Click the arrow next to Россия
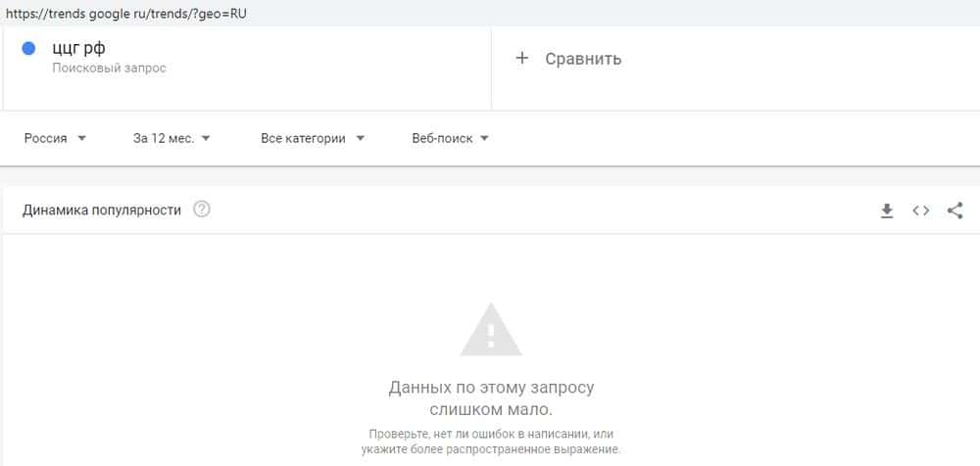This screenshot has width=980, height=466. click(81, 139)
